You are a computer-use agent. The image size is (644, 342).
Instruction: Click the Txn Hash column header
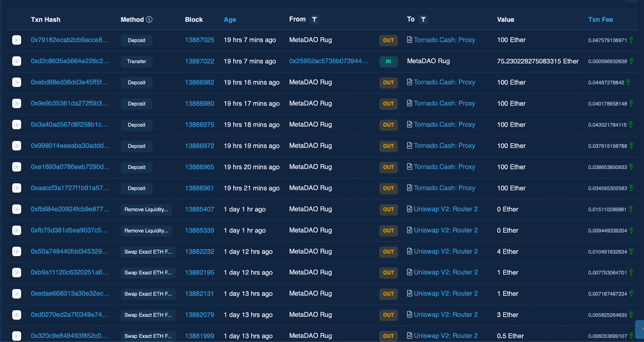click(x=45, y=20)
